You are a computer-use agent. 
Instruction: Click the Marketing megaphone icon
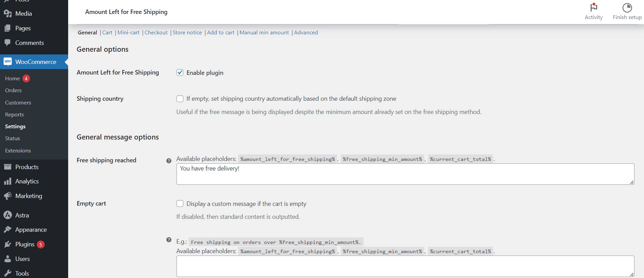pyautogui.click(x=7, y=196)
